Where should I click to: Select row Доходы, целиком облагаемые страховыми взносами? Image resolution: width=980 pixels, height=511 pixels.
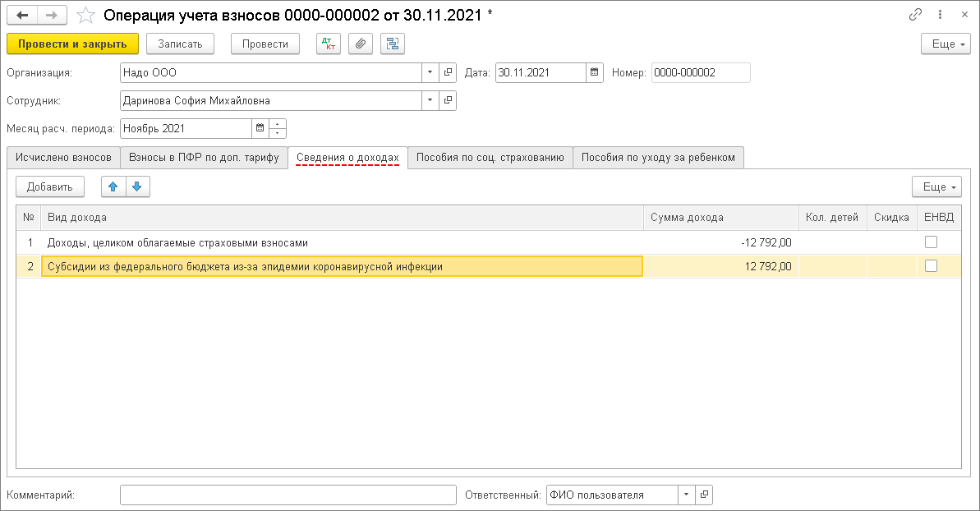(488, 242)
